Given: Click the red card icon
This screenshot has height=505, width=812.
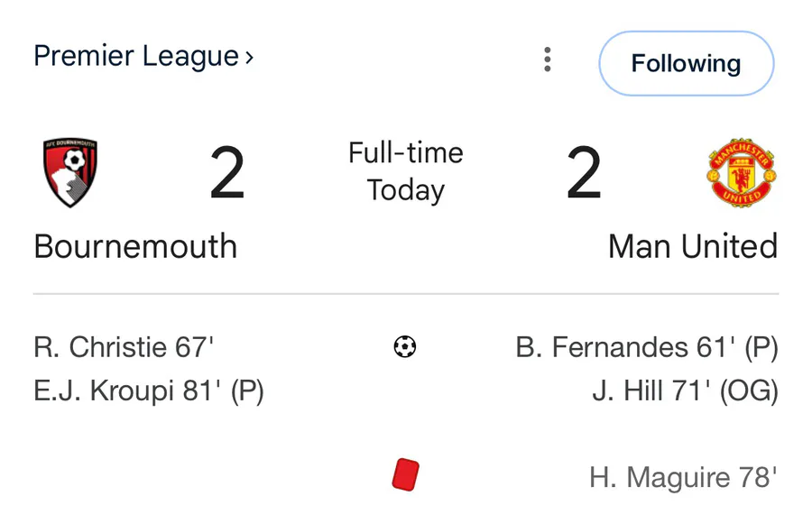Looking at the screenshot, I should (405, 473).
